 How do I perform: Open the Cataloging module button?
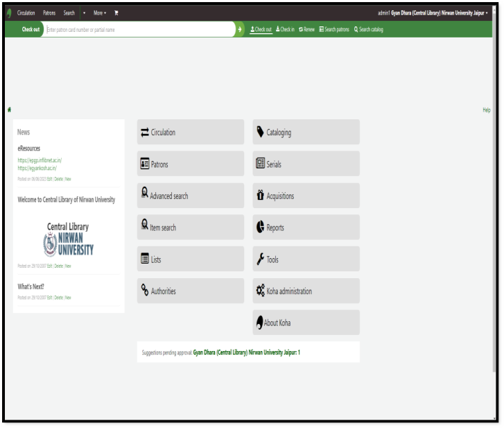click(x=306, y=132)
